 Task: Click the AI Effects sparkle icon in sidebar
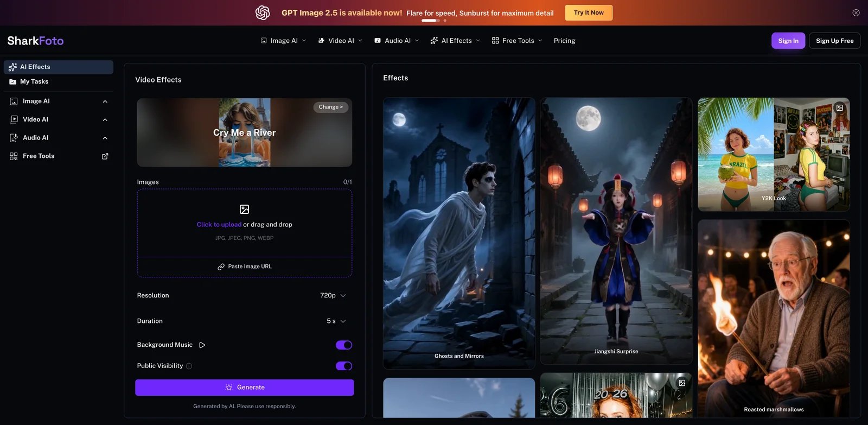(x=12, y=67)
